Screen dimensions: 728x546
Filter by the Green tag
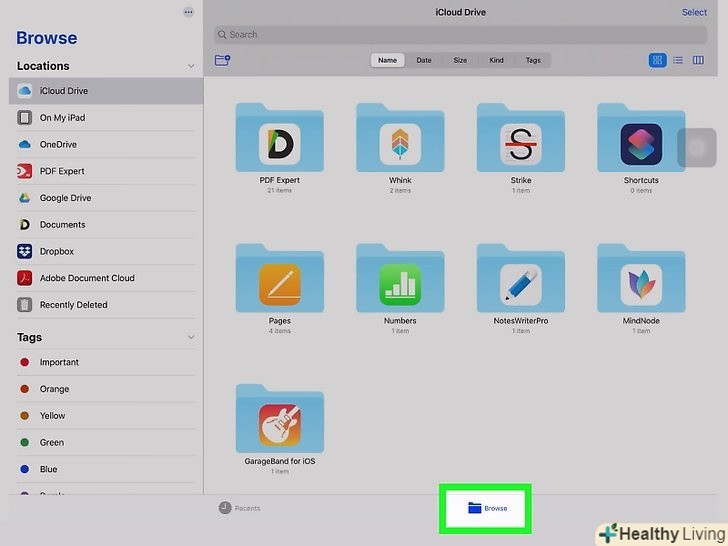pos(106,442)
